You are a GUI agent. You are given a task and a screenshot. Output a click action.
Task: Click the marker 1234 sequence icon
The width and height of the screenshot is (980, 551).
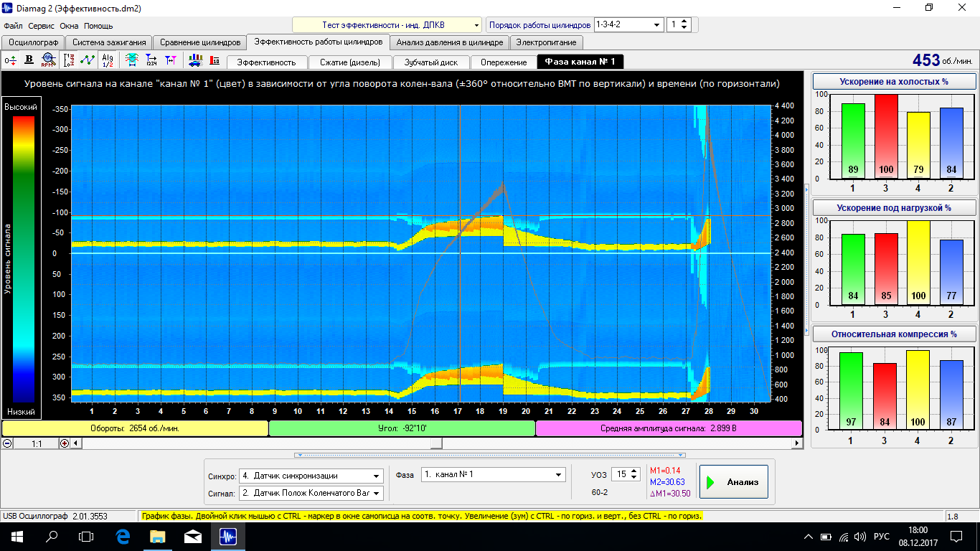151,60
